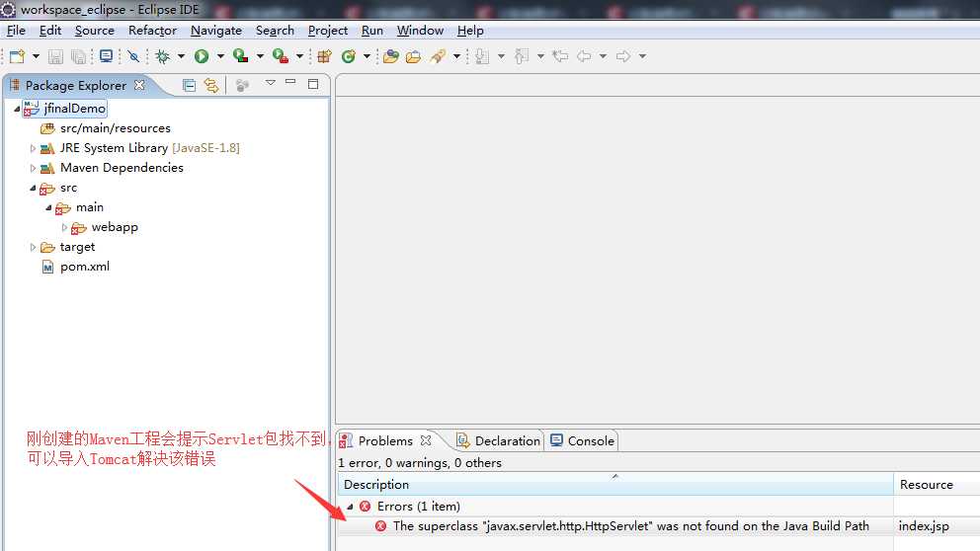
Task: Open the Debug configurations dropdown arrow
Action: tap(181, 56)
